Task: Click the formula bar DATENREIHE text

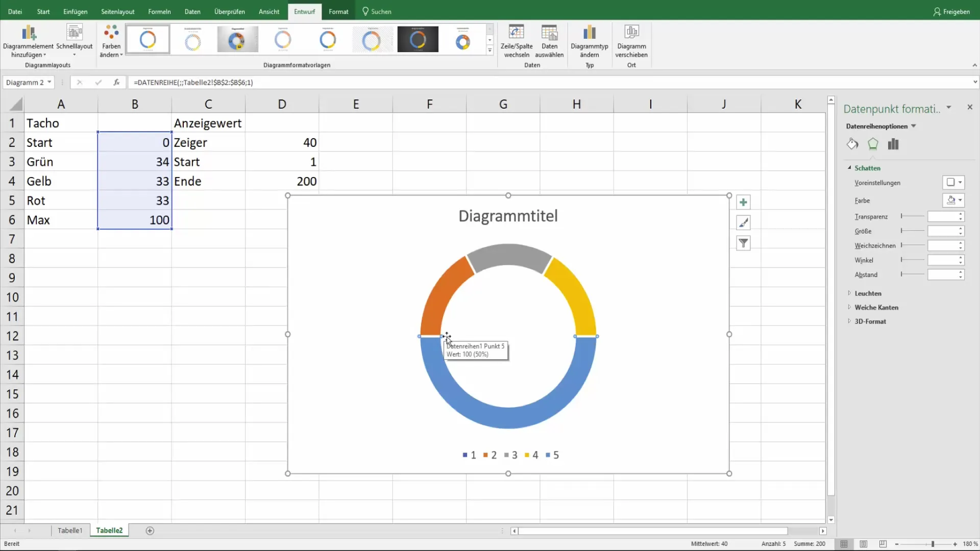Action: (193, 82)
